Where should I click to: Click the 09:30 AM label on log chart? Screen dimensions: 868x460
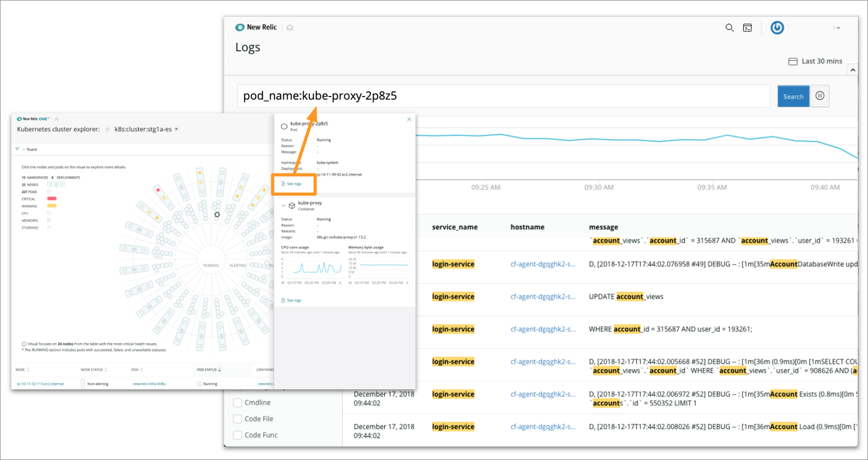click(599, 187)
